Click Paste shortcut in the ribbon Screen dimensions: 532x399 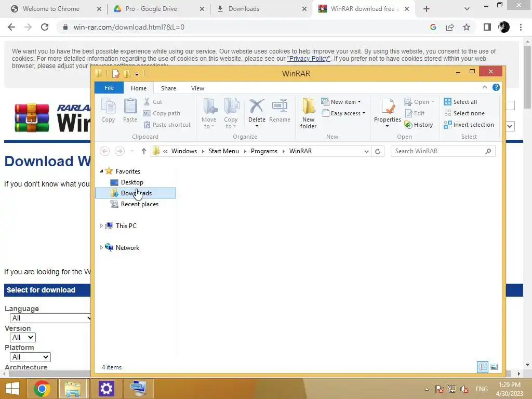[167, 125]
